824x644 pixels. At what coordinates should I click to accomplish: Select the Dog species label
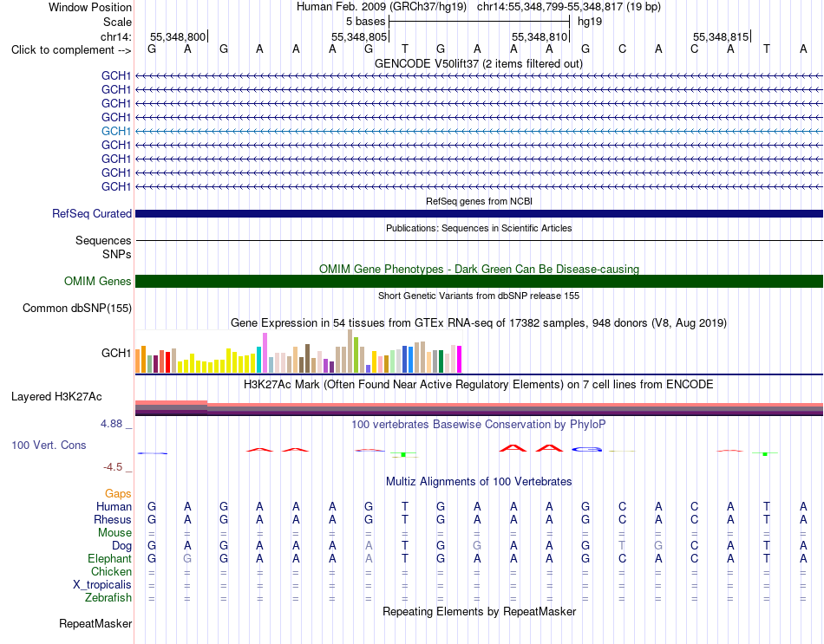[121, 546]
